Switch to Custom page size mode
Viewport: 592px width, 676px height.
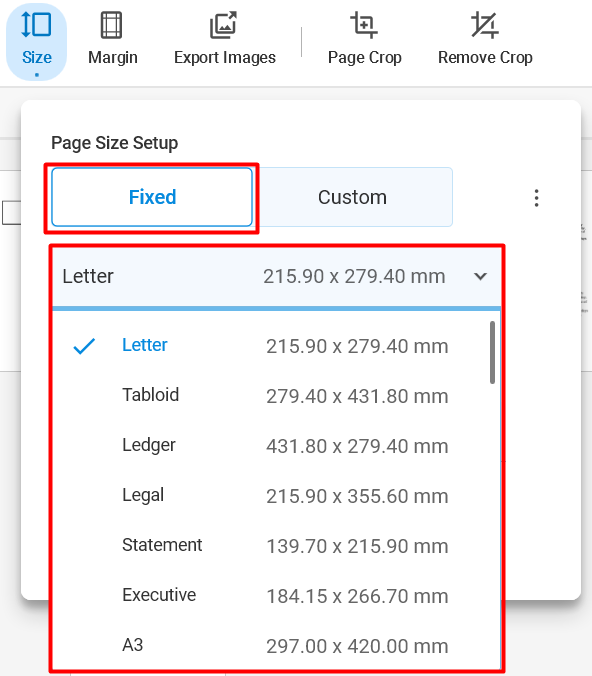click(x=352, y=197)
